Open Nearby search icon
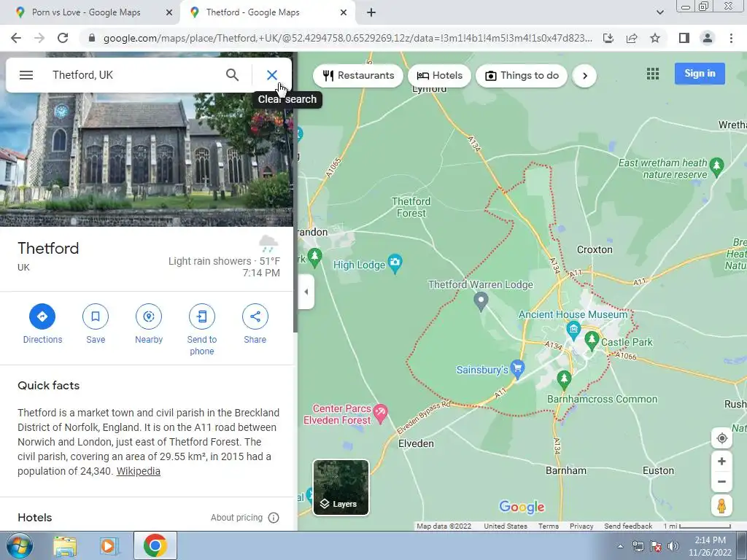The width and height of the screenshot is (747, 560). click(x=149, y=316)
